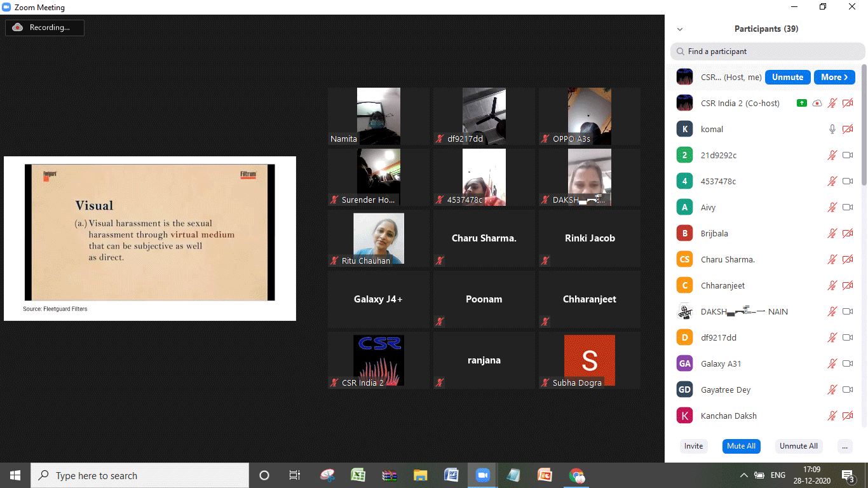
Task: Click komal's microphone icon in participants list
Action: 832,129
